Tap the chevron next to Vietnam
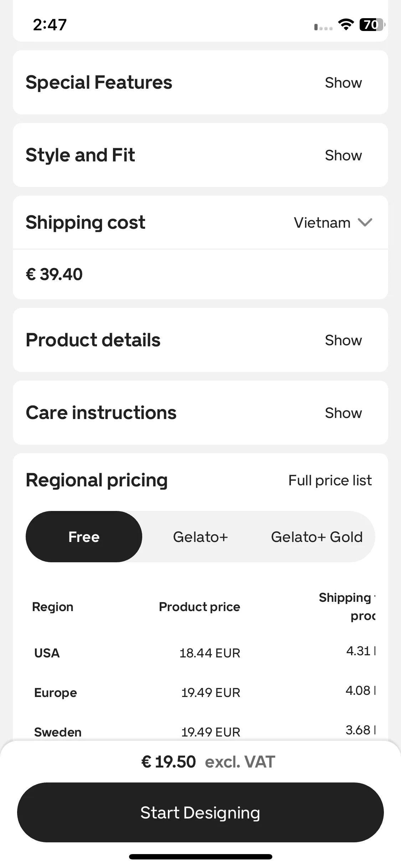Viewport: 401px width, 868px height. pos(365,222)
